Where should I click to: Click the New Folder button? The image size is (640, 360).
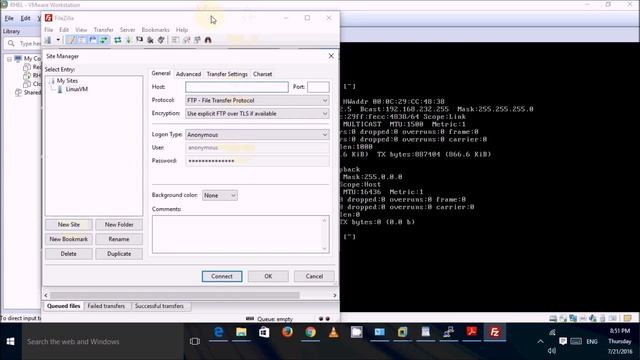119,225
